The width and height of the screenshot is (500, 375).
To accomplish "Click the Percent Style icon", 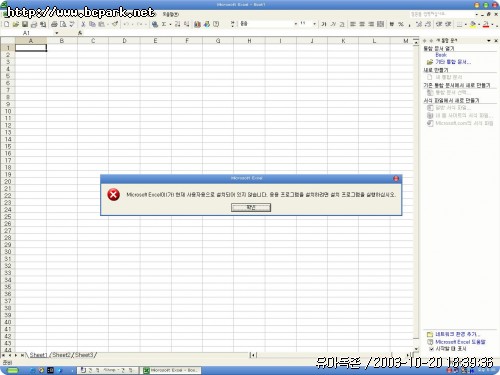I will pos(401,24).
